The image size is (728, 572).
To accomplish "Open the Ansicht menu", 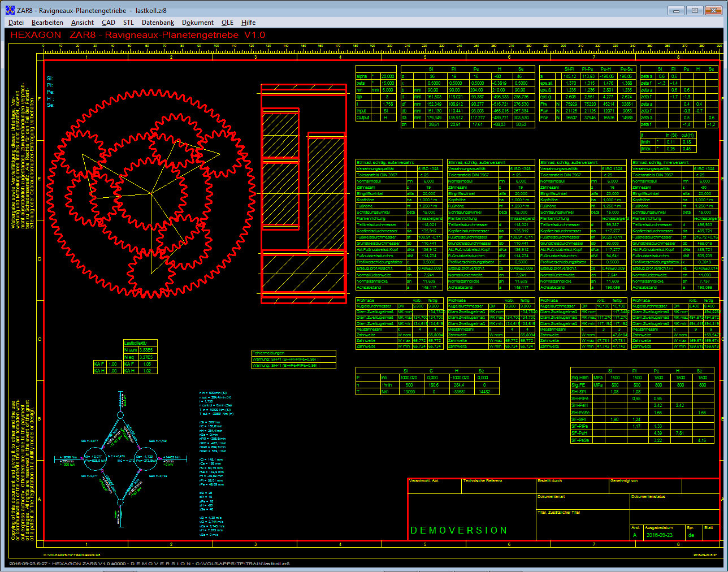I will (x=83, y=23).
